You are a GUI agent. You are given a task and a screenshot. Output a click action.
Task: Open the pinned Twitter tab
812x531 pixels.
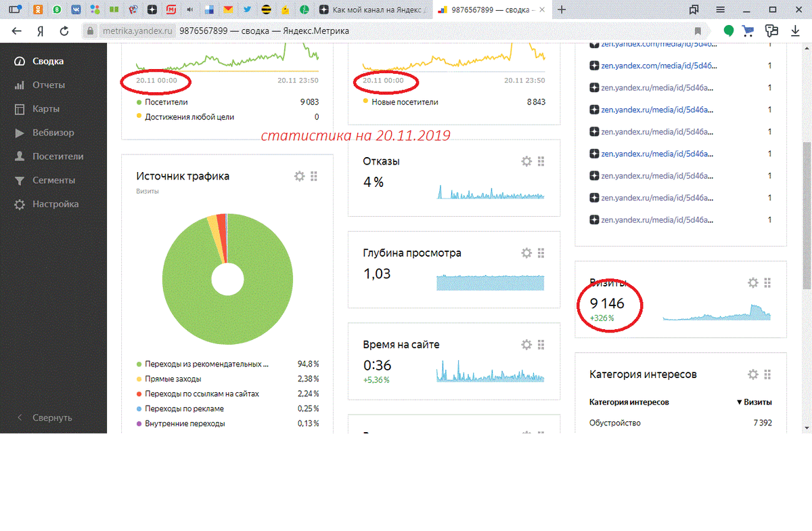click(248, 10)
